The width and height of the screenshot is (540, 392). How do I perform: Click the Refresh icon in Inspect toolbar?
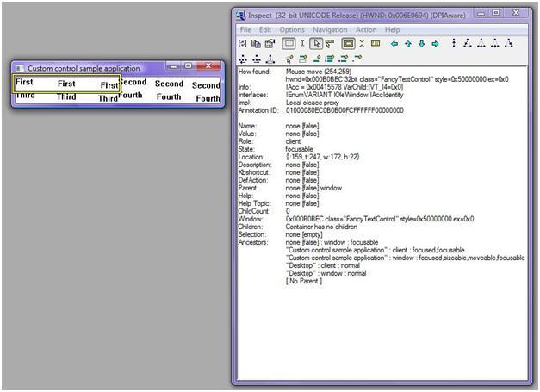pos(243,44)
